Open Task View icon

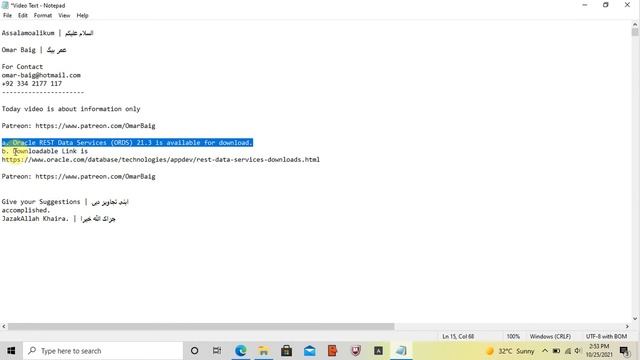click(217, 351)
